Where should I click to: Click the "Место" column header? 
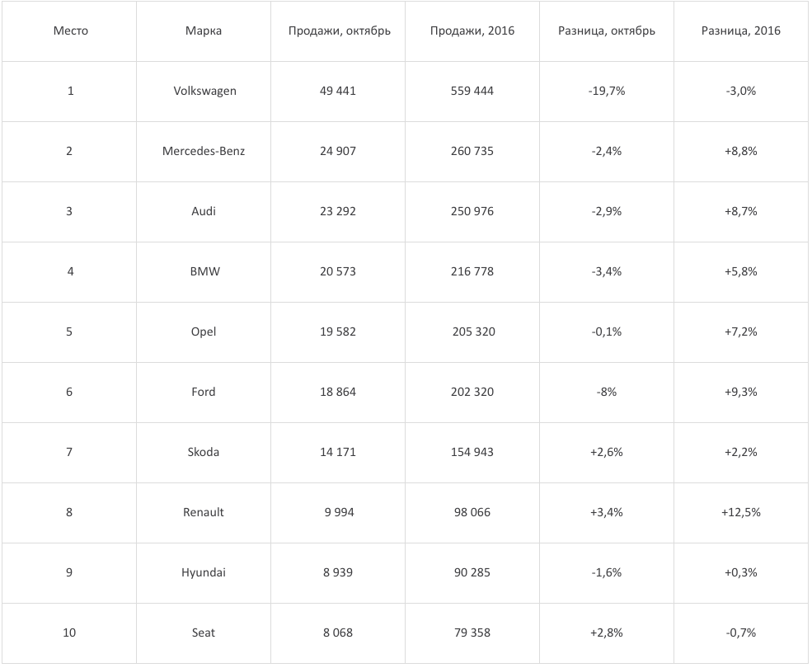70,31
